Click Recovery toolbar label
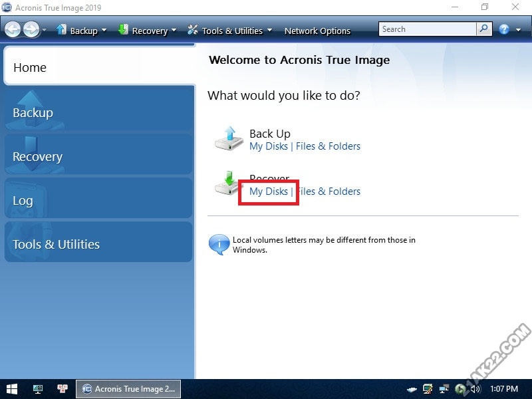 [150, 31]
